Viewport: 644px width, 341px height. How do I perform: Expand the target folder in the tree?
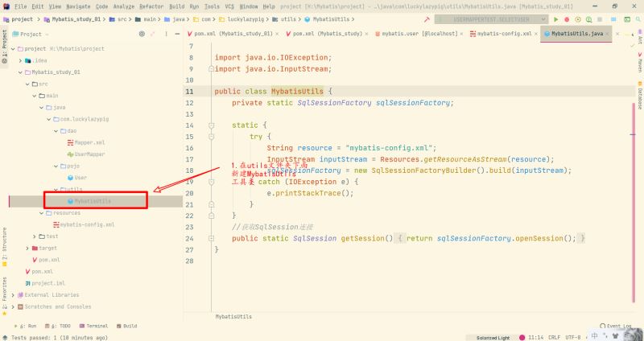[27, 249]
